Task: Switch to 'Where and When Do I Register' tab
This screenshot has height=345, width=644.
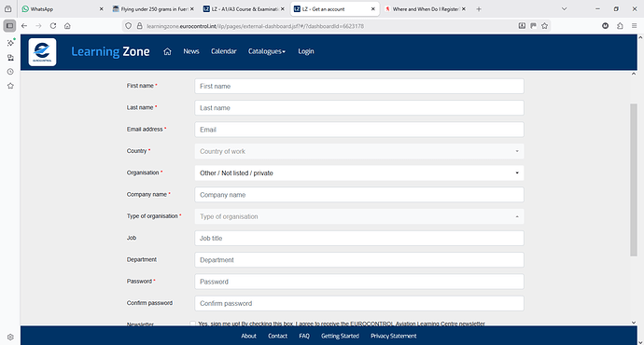Action: pyautogui.click(x=425, y=9)
